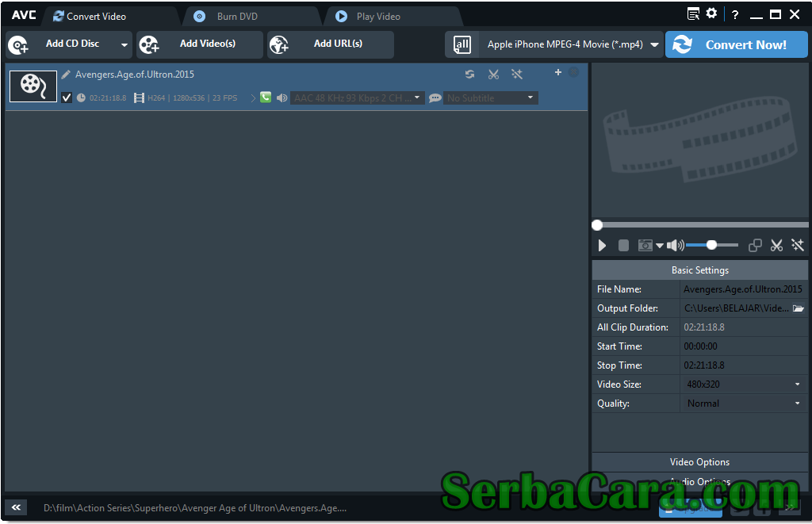The image size is (812, 524).
Task: Click the effects wand icon under preview
Action: tap(798, 246)
